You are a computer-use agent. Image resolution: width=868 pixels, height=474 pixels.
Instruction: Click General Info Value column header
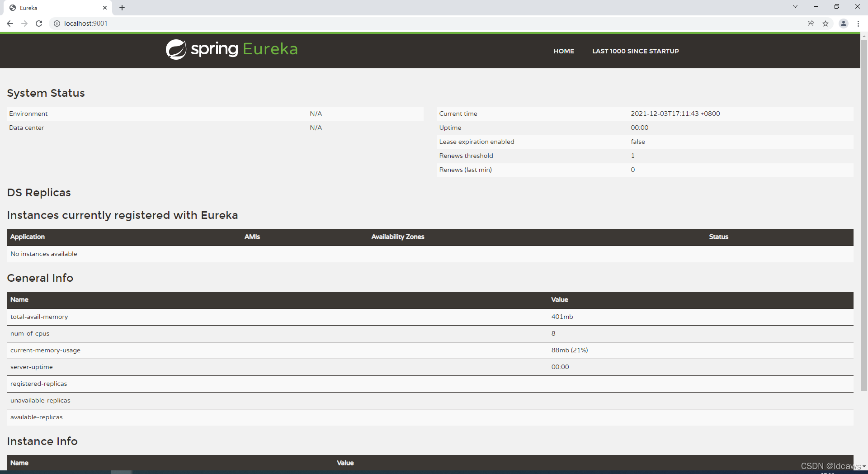[560, 300]
